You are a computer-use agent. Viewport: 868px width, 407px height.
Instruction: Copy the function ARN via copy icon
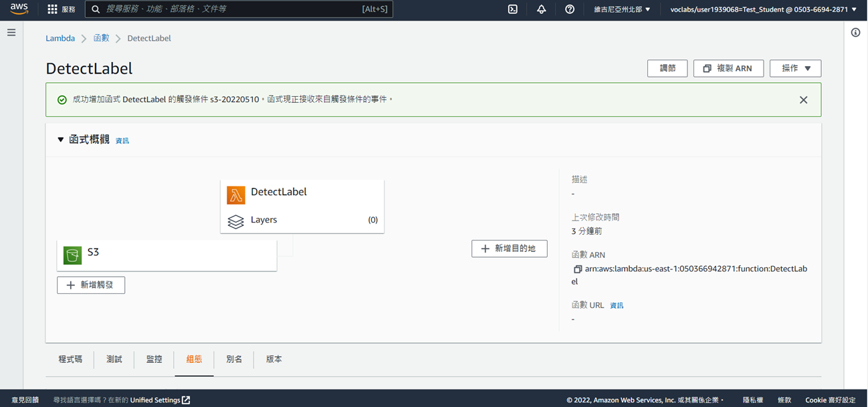coord(577,269)
